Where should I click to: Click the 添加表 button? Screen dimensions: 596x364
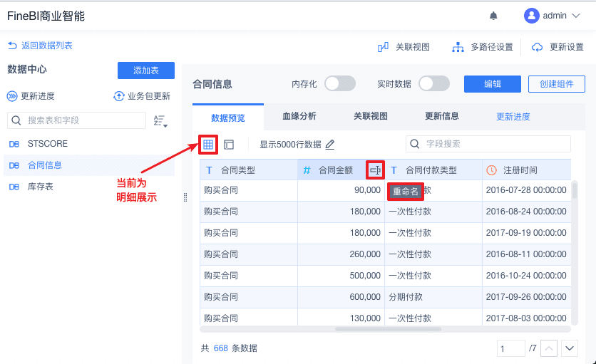coord(145,71)
